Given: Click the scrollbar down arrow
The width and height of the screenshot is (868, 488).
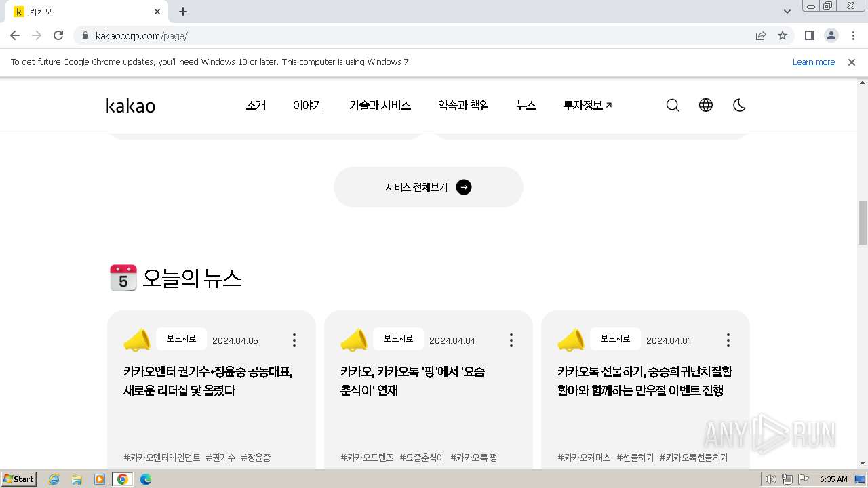Looking at the screenshot, I should (x=863, y=463).
